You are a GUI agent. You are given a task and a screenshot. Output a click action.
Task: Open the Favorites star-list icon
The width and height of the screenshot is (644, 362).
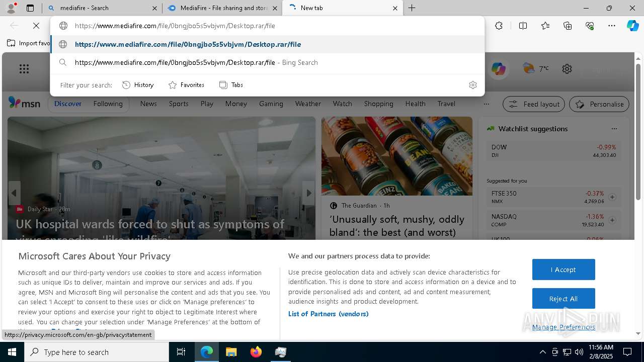point(545,26)
